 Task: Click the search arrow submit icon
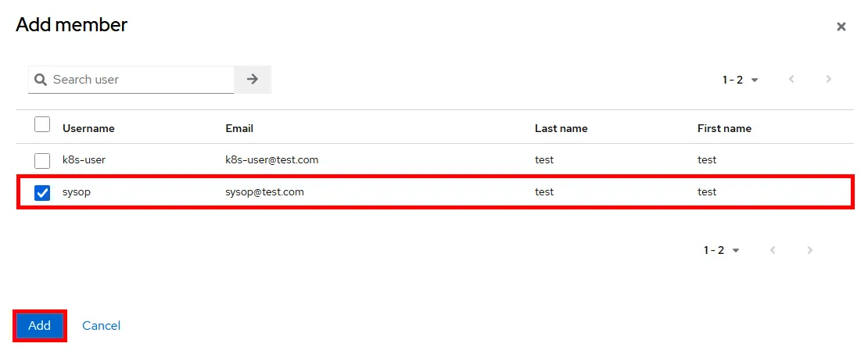coord(253,79)
